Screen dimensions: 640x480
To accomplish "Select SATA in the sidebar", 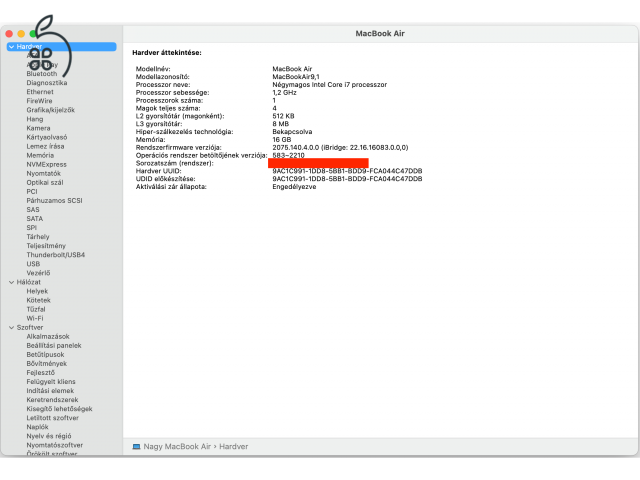I will (x=35, y=218).
